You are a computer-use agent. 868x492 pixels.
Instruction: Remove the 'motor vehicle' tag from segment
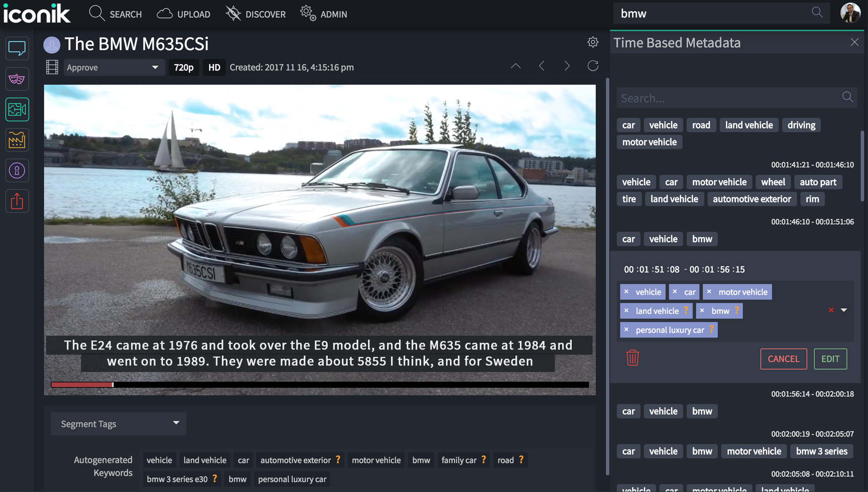[x=709, y=292]
